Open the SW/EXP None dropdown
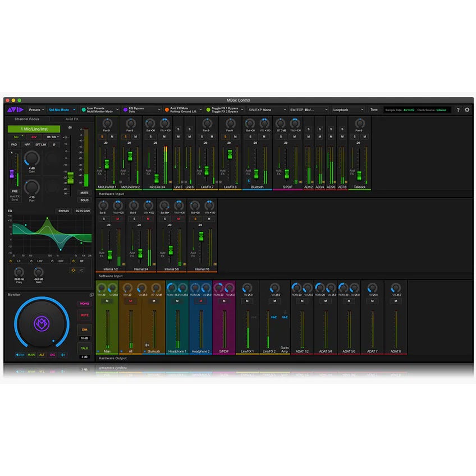This screenshot has width=476, height=476. [267, 110]
